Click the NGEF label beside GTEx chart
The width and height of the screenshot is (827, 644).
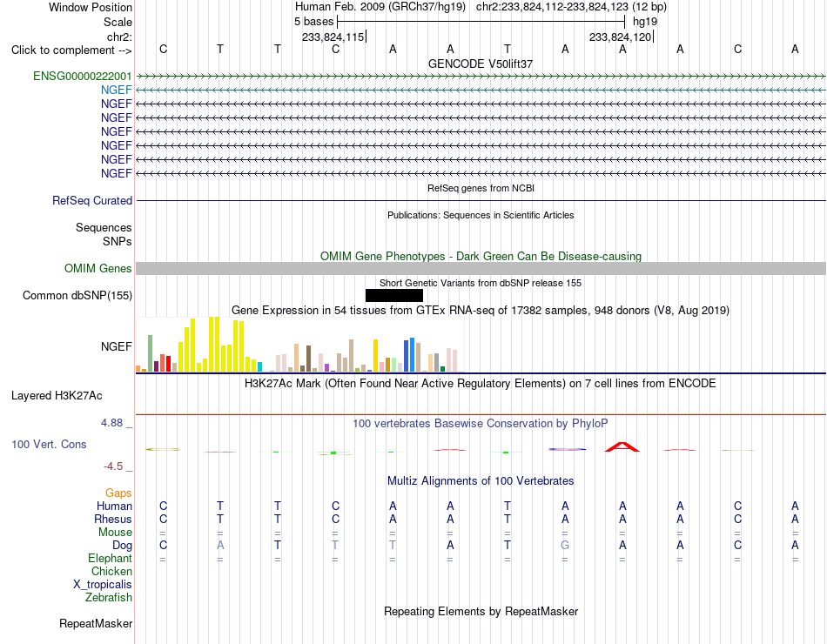pyautogui.click(x=116, y=346)
